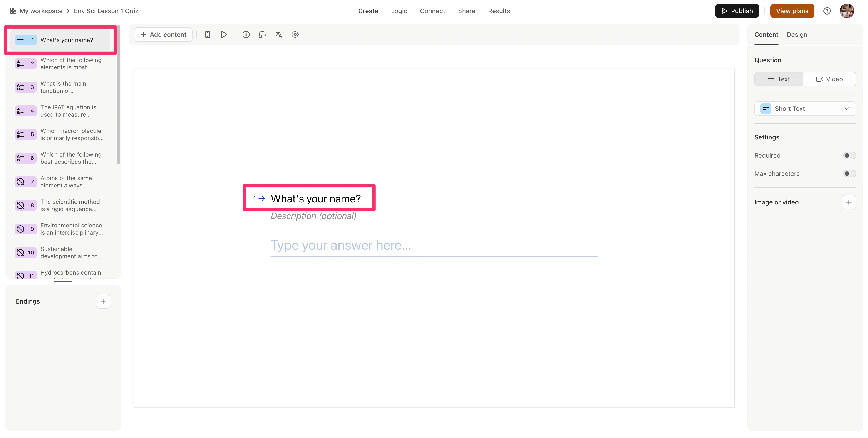Enable Max characters toggle
This screenshot has height=438, width=868.
pyautogui.click(x=849, y=174)
